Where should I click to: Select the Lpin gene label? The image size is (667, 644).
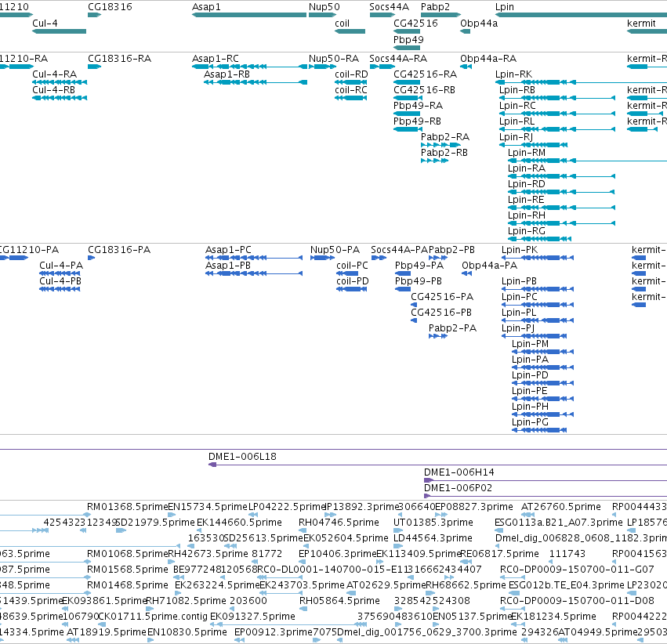click(x=505, y=7)
